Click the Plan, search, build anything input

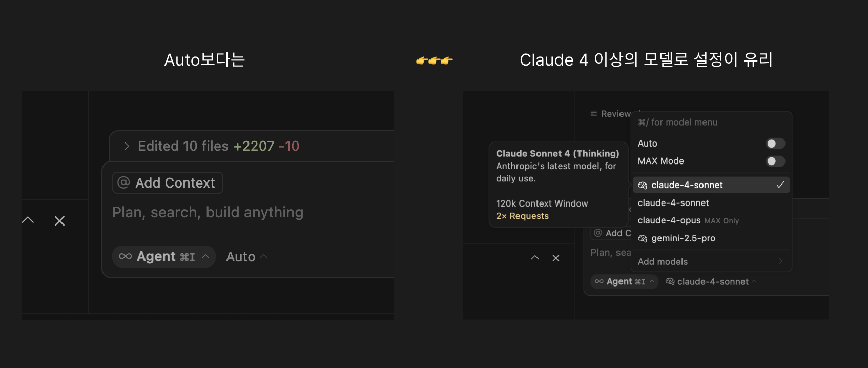coord(208,212)
